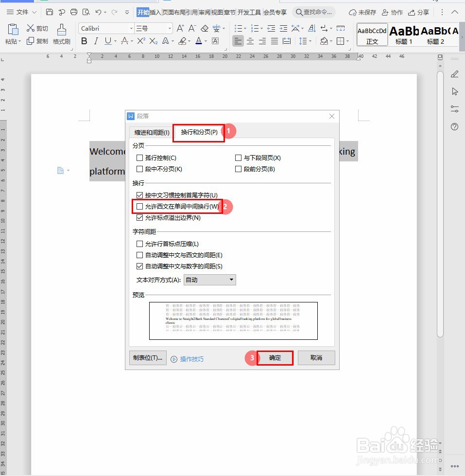The image size is (465, 476).
Task: Toggle 段中不分页(K) checkbox
Action: pos(140,169)
